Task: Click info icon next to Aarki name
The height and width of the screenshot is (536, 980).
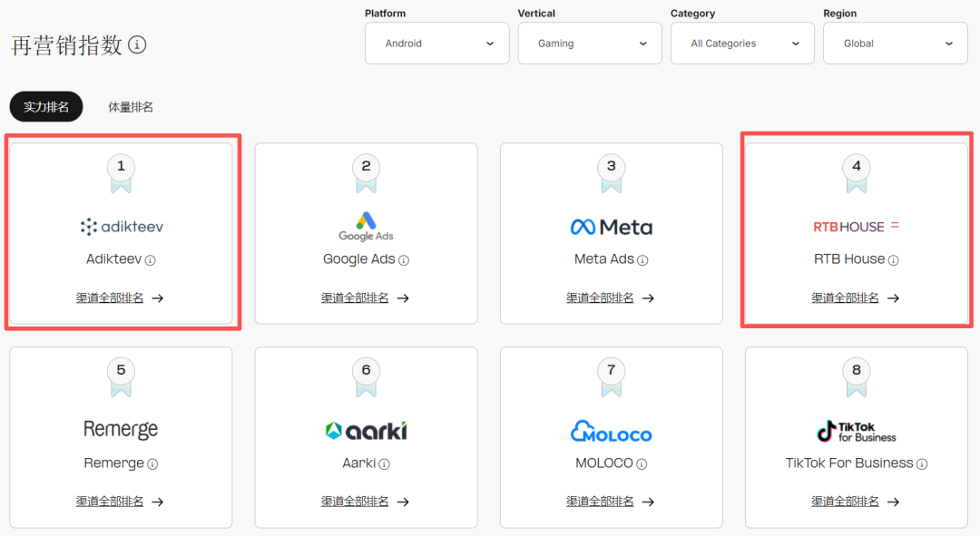Action: pyautogui.click(x=385, y=464)
